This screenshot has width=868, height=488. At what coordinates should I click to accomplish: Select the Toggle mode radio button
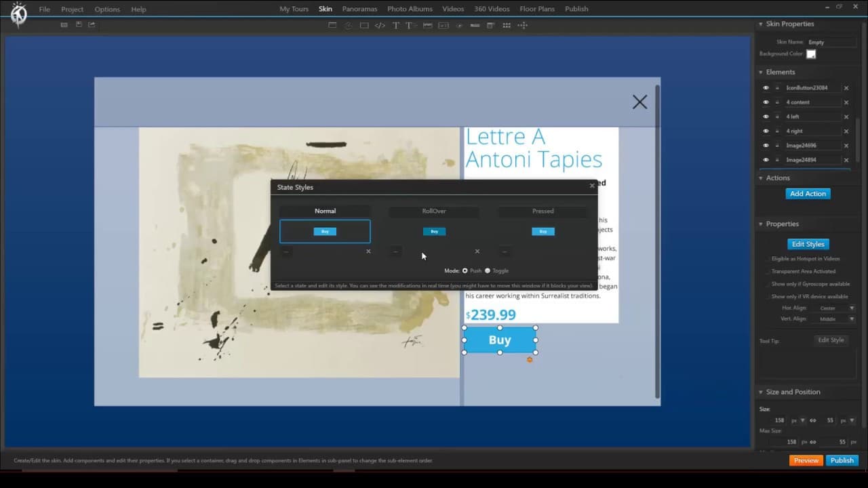point(488,270)
